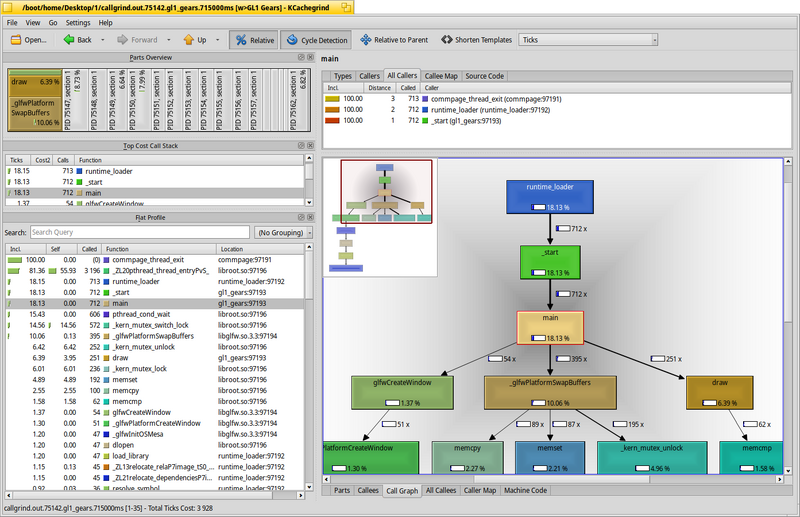The width and height of the screenshot is (800, 517).
Task: Select the draw node in call graph
Action: (x=719, y=392)
